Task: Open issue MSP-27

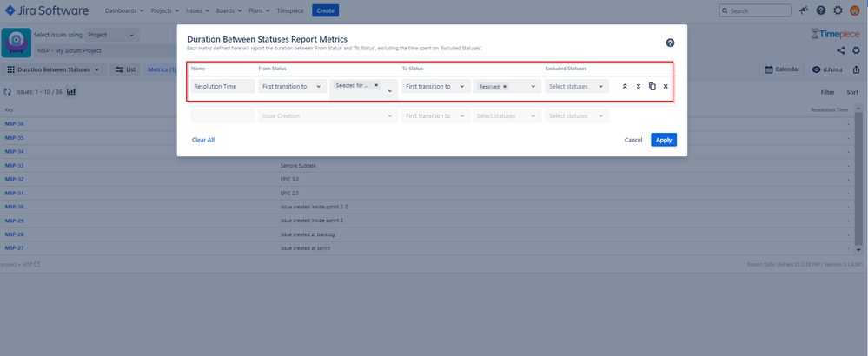Action: coord(15,248)
